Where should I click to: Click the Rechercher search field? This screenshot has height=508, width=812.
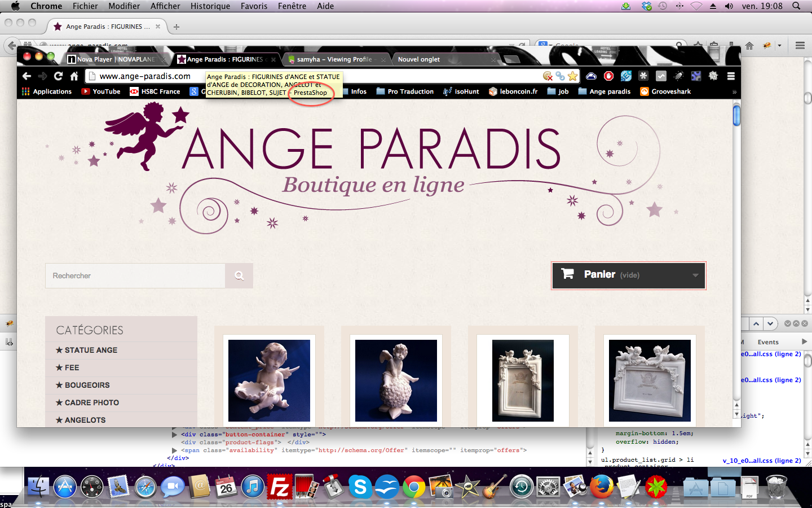(135, 275)
